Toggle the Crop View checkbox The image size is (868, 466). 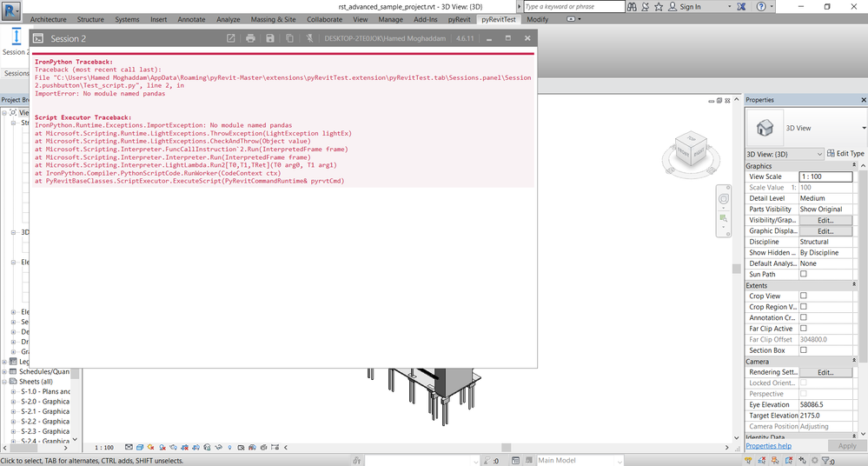click(803, 296)
